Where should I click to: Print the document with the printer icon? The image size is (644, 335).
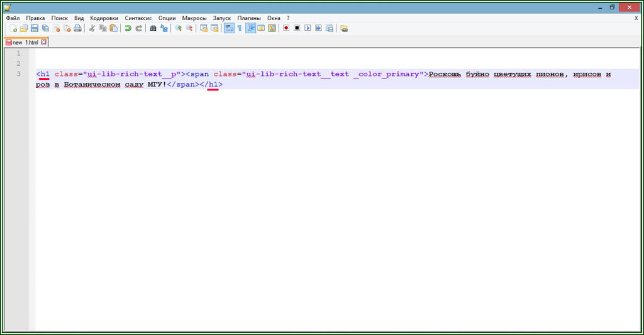point(77,28)
